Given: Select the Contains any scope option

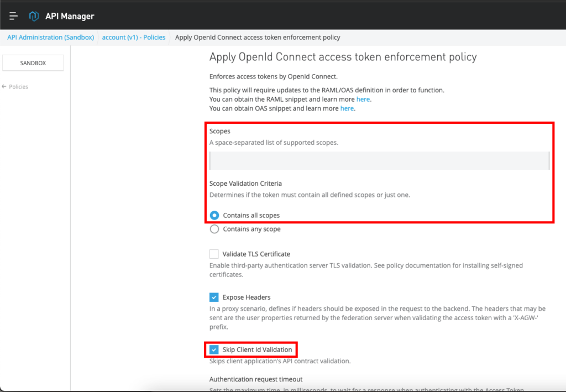Looking at the screenshot, I should click(x=214, y=229).
